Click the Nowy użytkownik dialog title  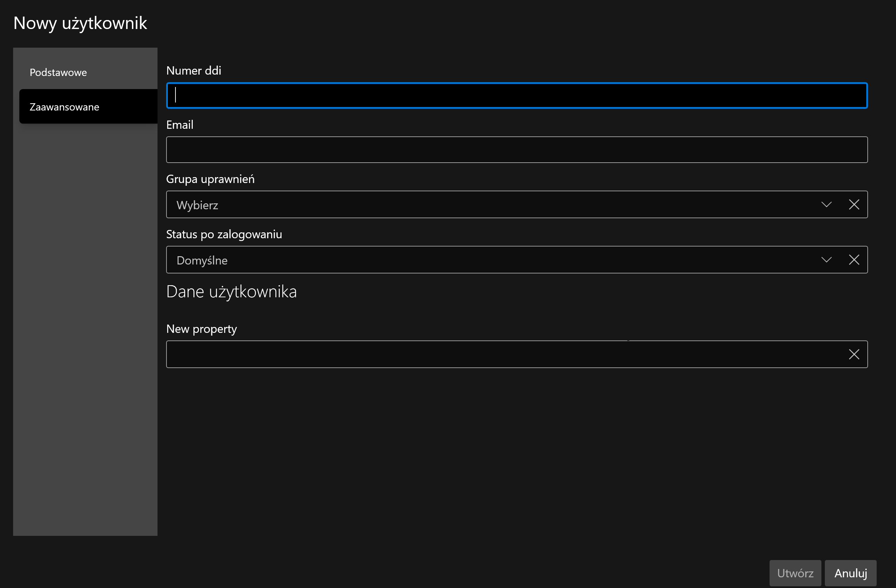80,23
